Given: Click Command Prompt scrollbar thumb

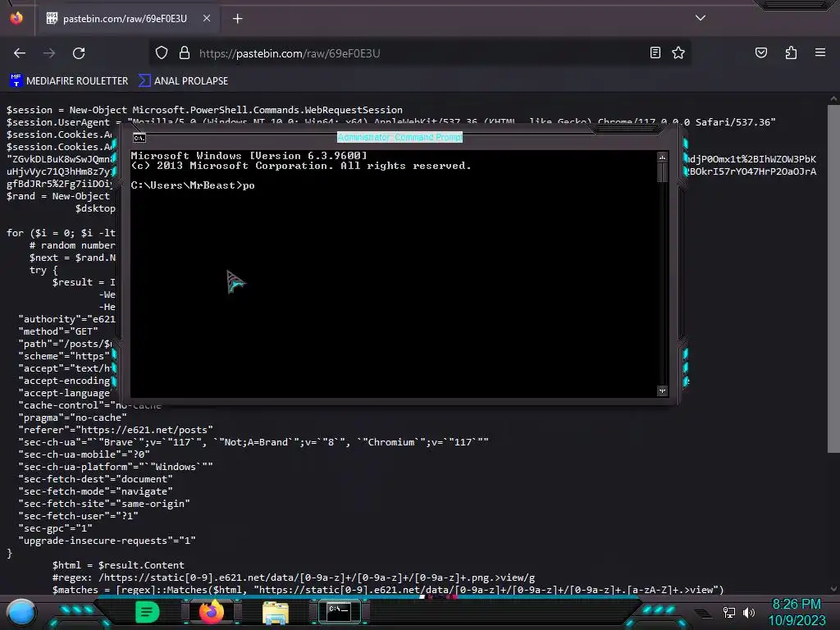Looking at the screenshot, I should point(662,172).
